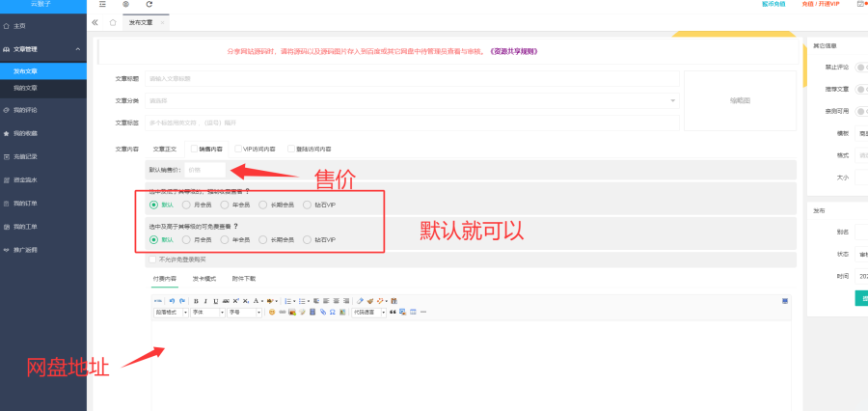Toggle the 推荐文章 switch
868x411 pixels.
pos(861,89)
